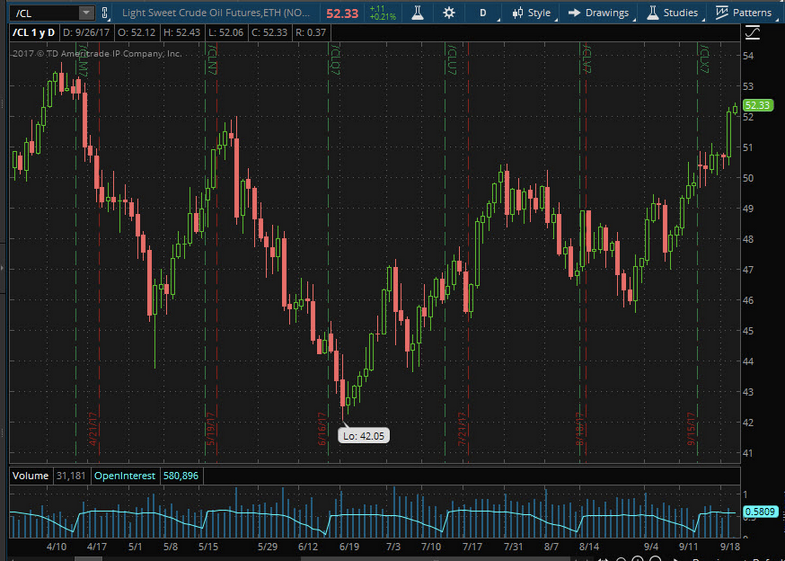Screen dimensions: 785x561
Task: Click the 580,896 open interest value
Action: (181, 476)
